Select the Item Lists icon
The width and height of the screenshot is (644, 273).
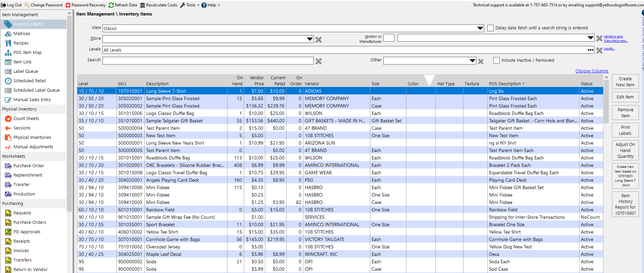click(x=8, y=62)
